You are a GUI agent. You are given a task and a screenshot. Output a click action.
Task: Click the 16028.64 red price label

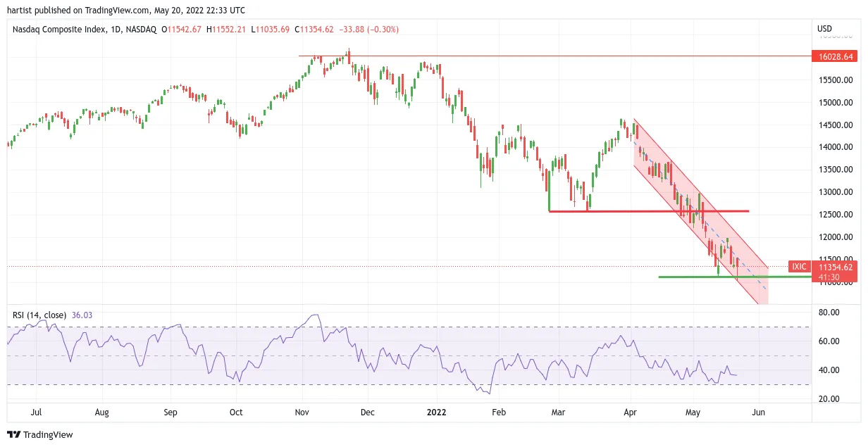(836, 56)
